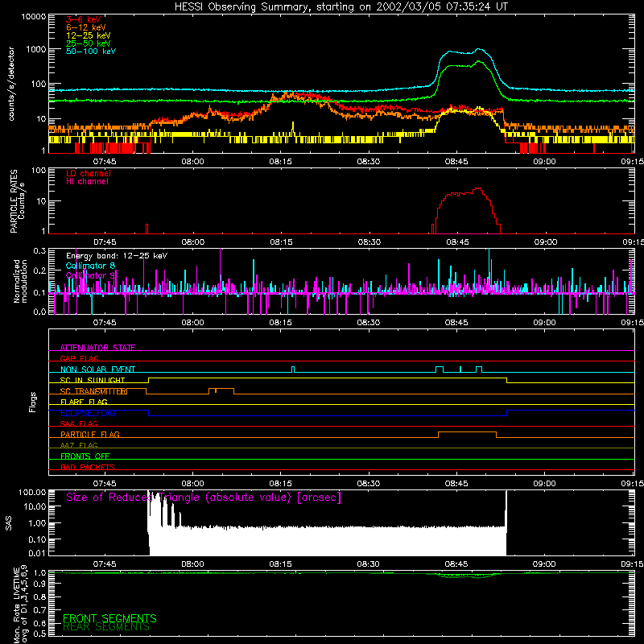Click the yellow 12-25 keV legend label
Screen dimensions: 644x644
pos(89,35)
